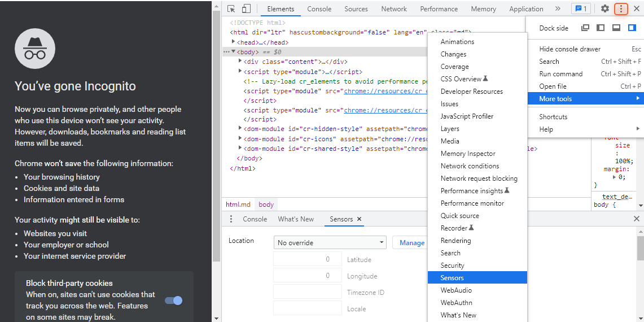The height and width of the screenshot is (322, 644).
Task: Click Shortcuts in the DevTools menu
Action: [586, 117]
